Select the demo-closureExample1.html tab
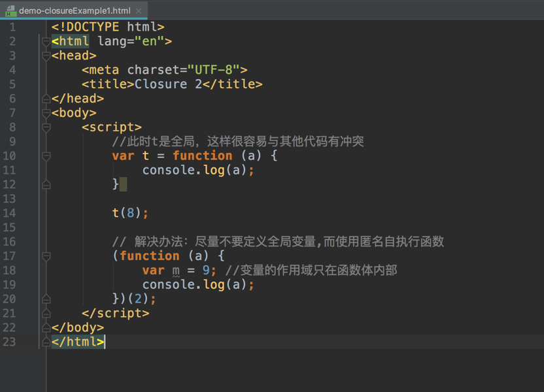The height and width of the screenshot is (392, 544). pyautogui.click(x=74, y=10)
